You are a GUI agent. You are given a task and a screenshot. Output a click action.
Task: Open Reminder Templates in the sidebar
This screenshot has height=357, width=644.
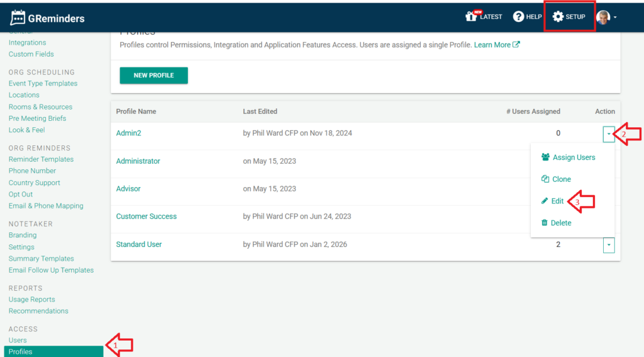tap(41, 159)
